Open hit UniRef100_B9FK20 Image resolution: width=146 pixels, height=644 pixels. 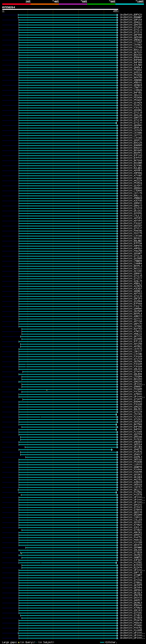[131, 15]
